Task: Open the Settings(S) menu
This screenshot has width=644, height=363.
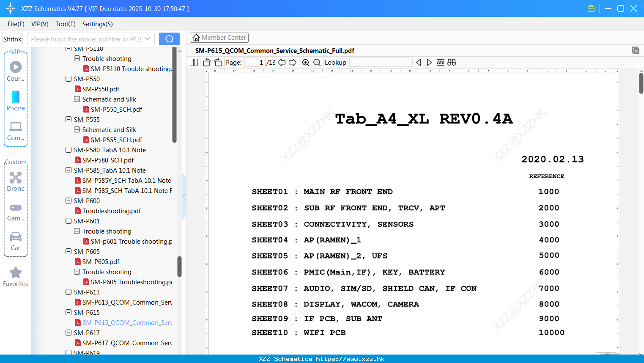Action: 98,24
